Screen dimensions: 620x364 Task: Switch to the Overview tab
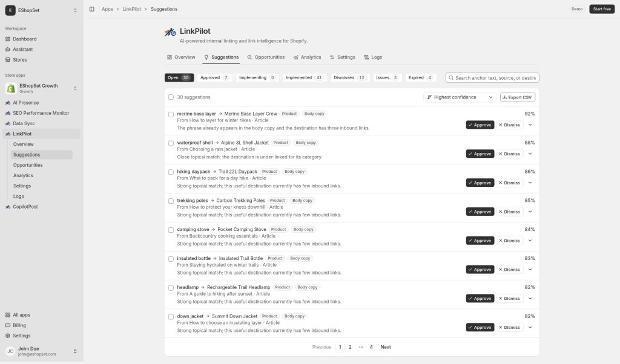(181, 57)
